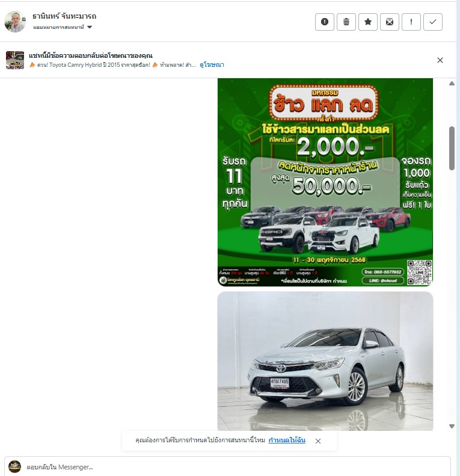The height and width of the screenshot is (476, 460).
Task: Click the กำหนดให้ฉัน assign link
Action: [x=287, y=440]
